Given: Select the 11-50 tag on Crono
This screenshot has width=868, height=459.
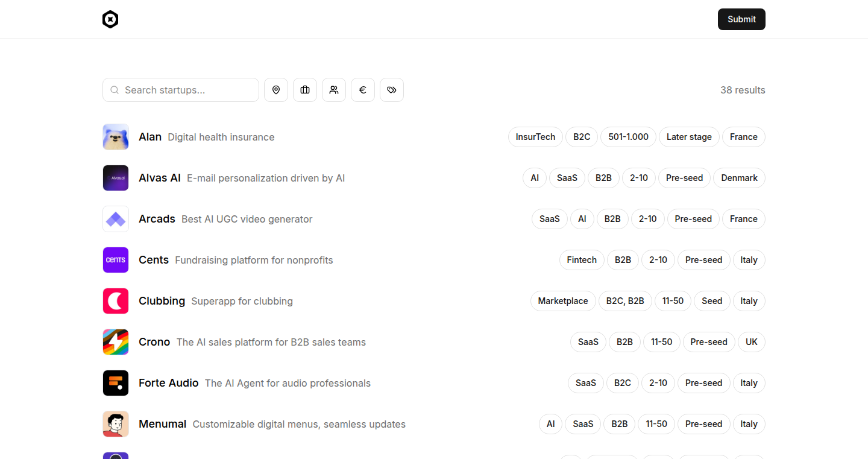Looking at the screenshot, I should [x=662, y=342].
